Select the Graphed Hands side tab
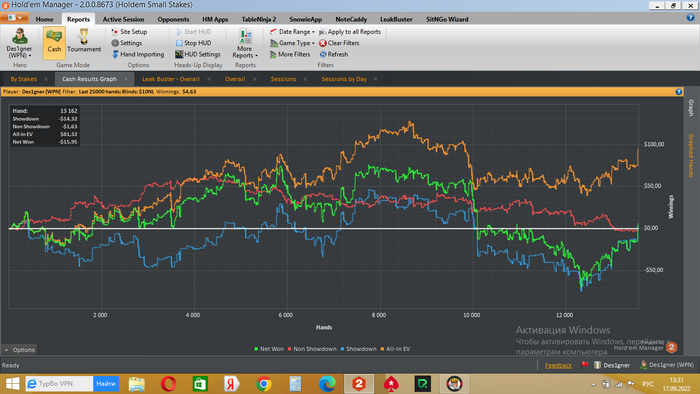Screen dimensions: 700x394 (691, 155)
